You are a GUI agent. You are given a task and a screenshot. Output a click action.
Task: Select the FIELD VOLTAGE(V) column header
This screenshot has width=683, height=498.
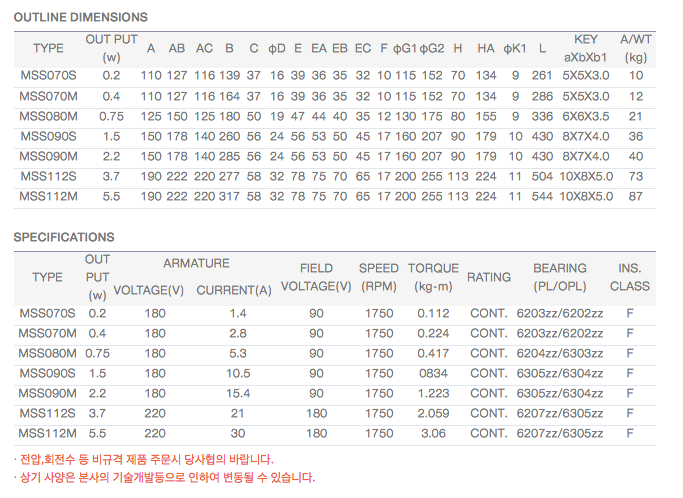coord(316,277)
